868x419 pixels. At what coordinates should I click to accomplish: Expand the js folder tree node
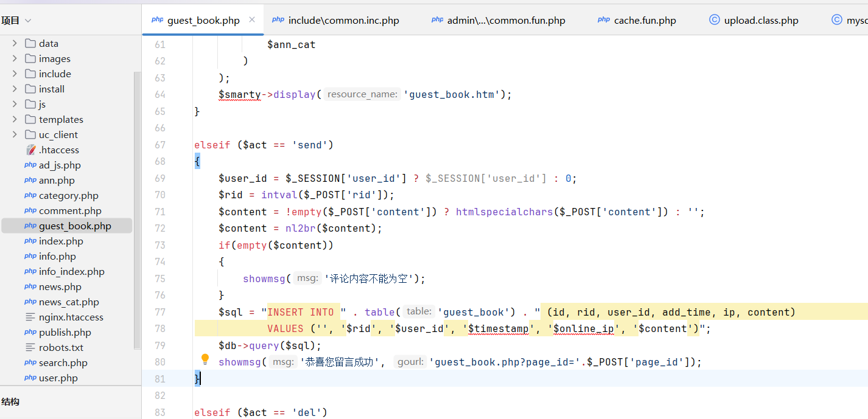tap(15, 105)
